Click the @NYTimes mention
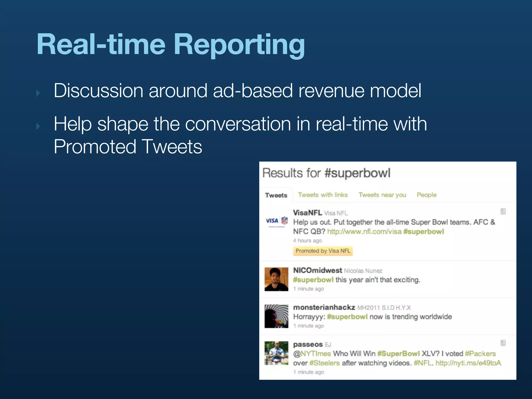The image size is (532, 399). [312, 354]
